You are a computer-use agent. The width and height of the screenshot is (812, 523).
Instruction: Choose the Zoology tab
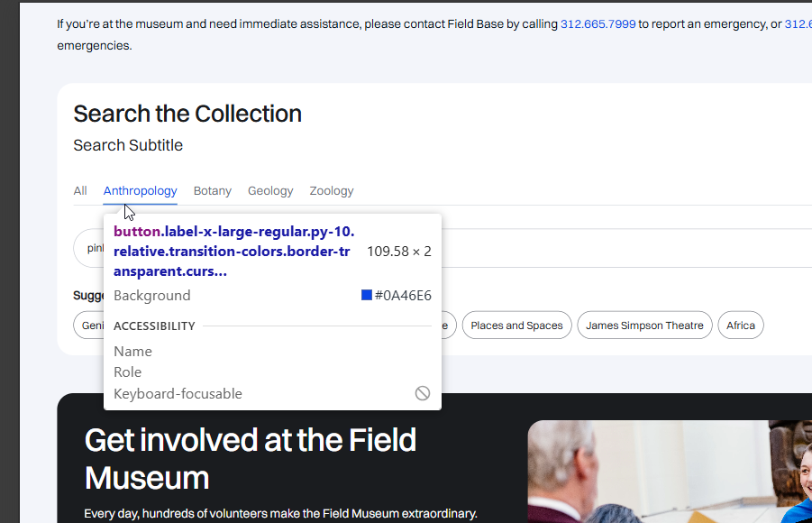pos(331,191)
